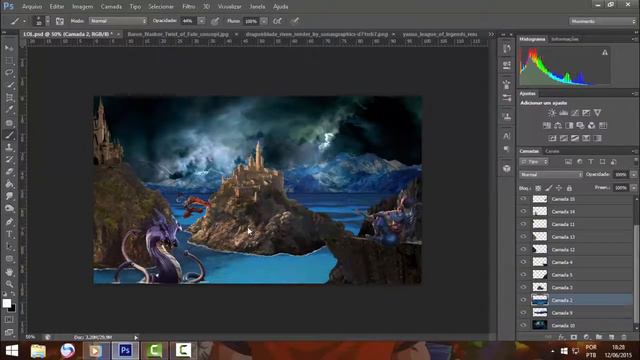Click the histogram cached data warning icon
This screenshot has width=640, height=360.
point(605,52)
